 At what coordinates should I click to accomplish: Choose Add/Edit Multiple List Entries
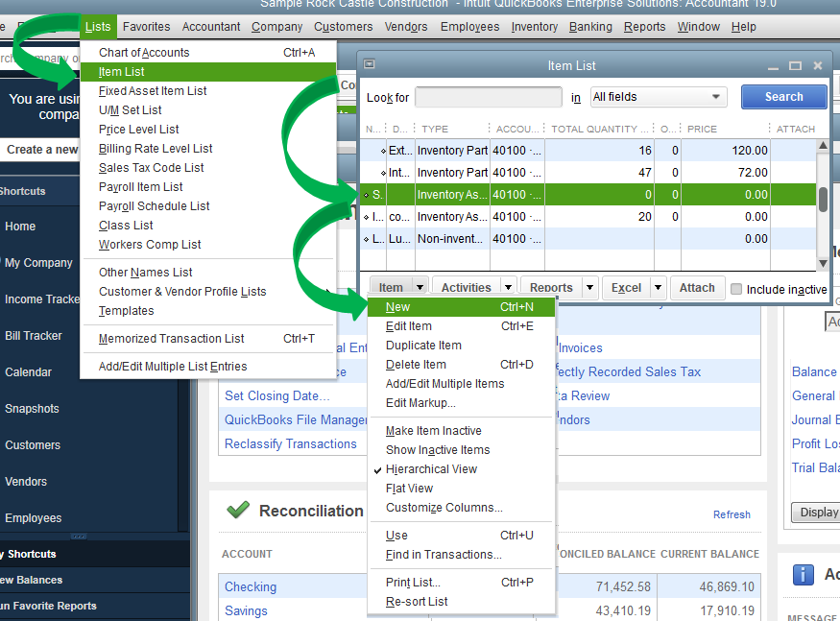tap(208, 367)
